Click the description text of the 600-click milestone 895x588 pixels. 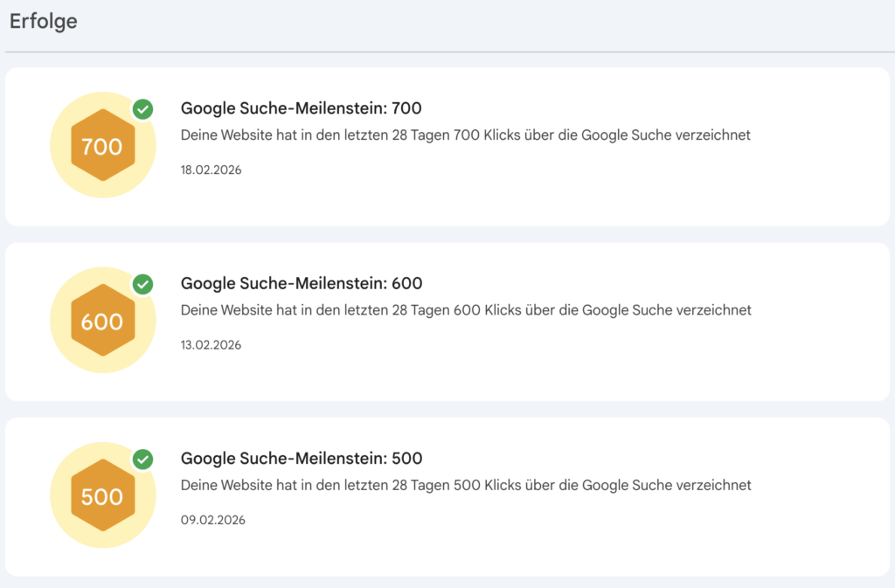pyautogui.click(x=465, y=310)
